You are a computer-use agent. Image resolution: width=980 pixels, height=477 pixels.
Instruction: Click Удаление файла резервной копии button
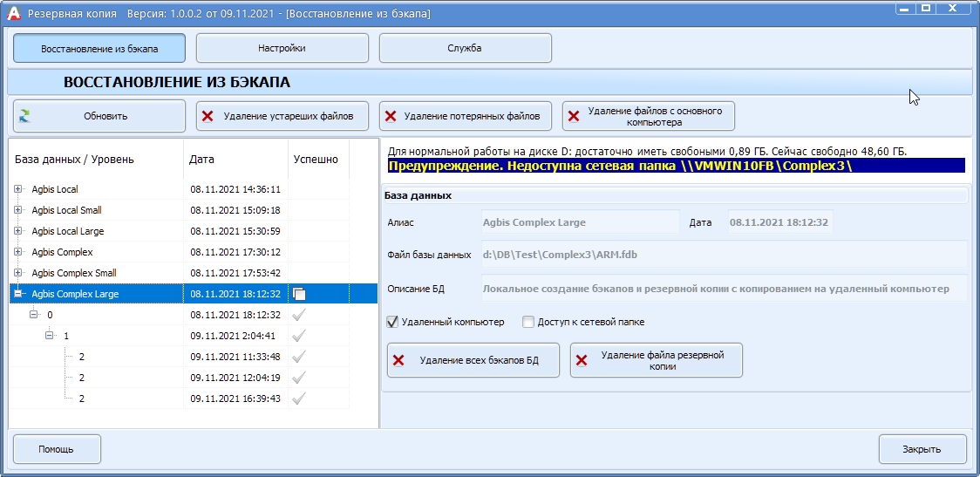pos(657,360)
